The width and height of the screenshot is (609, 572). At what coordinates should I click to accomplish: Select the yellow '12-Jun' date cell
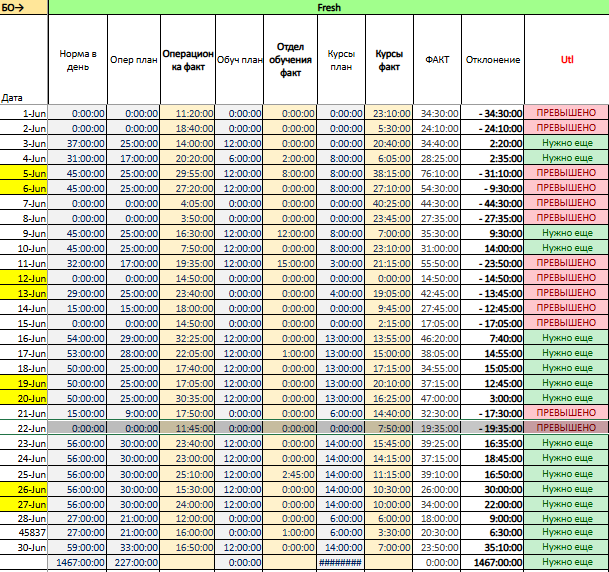24,278
